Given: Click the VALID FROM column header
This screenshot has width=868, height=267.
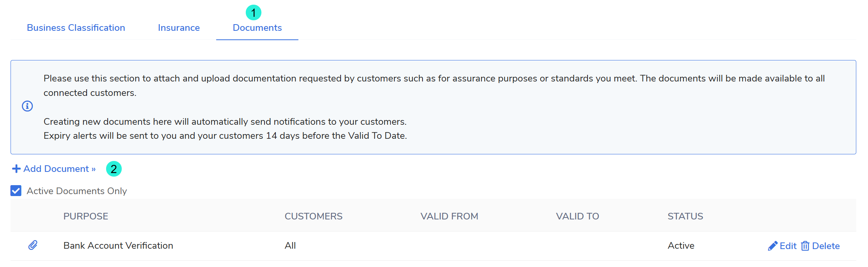Looking at the screenshot, I should 449,216.
